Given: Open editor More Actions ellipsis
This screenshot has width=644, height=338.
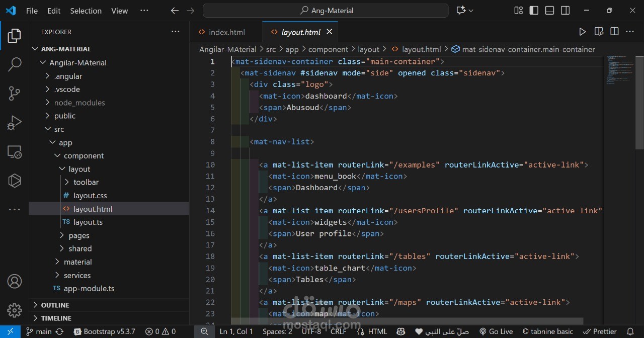Looking at the screenshot, I should pyautogui.click(x=630, y=32).
